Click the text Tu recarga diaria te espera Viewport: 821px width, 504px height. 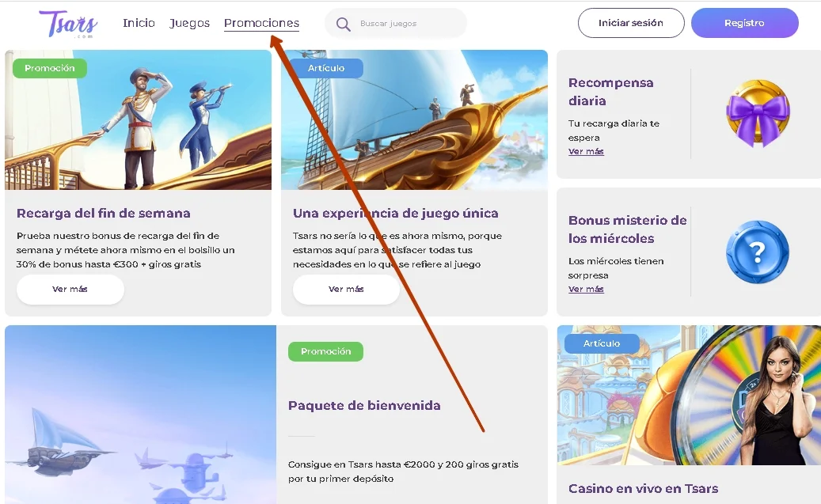click(614, 131)
